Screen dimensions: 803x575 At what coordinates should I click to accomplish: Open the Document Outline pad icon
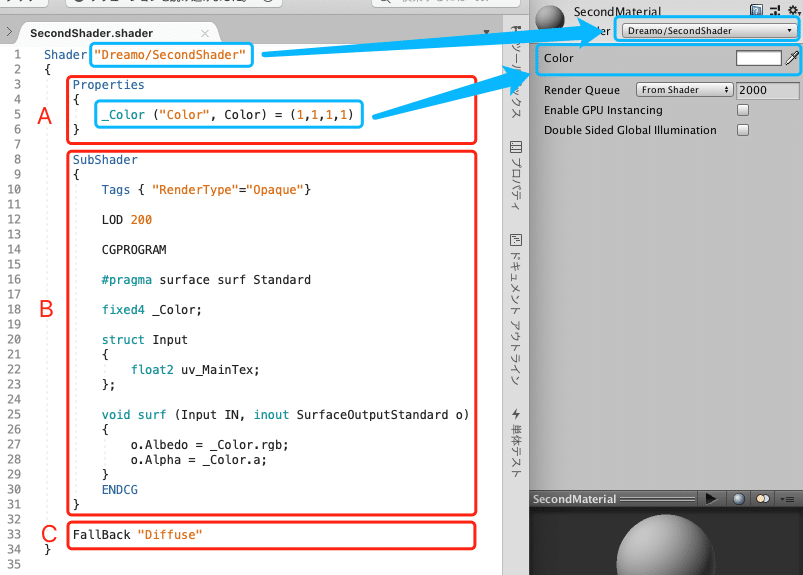click(x=516, y=240)
